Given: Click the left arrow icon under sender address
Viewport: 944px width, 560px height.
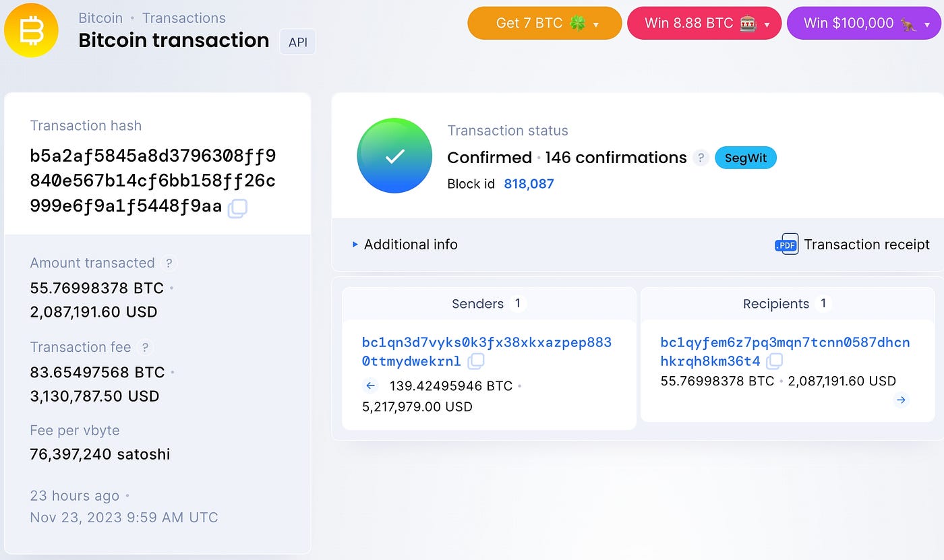Looking at the screenshot, I should tap(370, 386).
